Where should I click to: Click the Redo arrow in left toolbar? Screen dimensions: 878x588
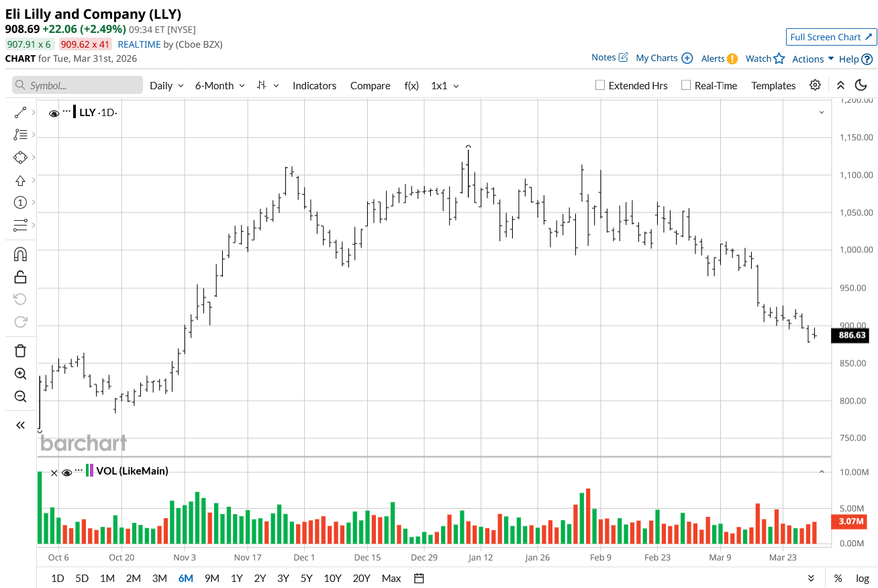pyautogui.click(x=20, y=322)
